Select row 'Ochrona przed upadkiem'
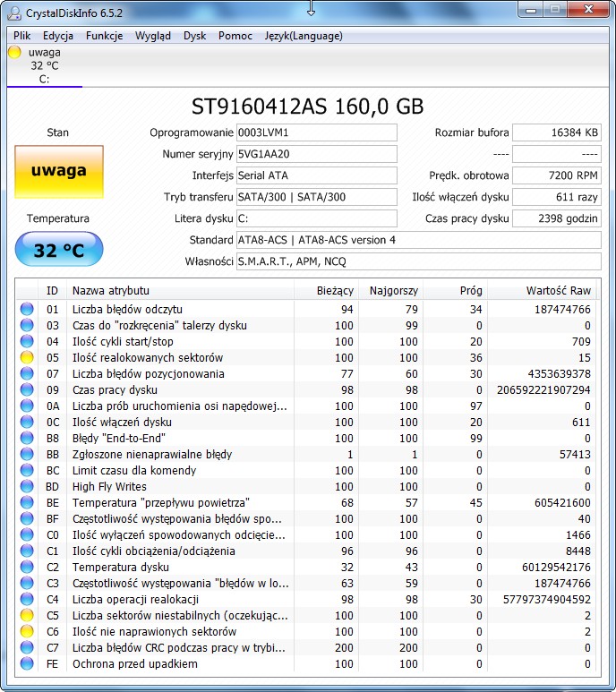Image resolution: width=616 pixels, height=692 pixels. pos(306,663)
